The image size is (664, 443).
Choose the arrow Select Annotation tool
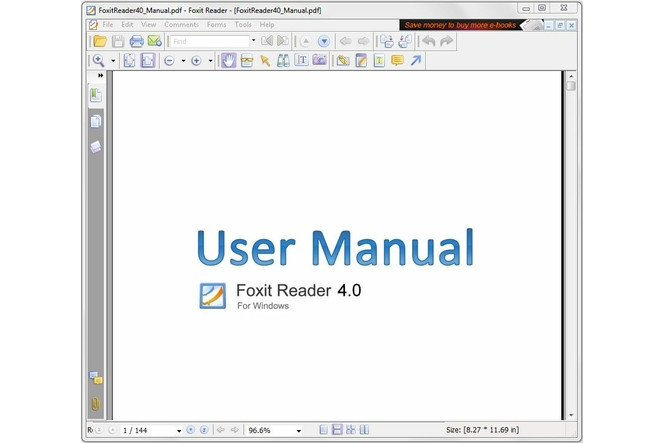265,61
